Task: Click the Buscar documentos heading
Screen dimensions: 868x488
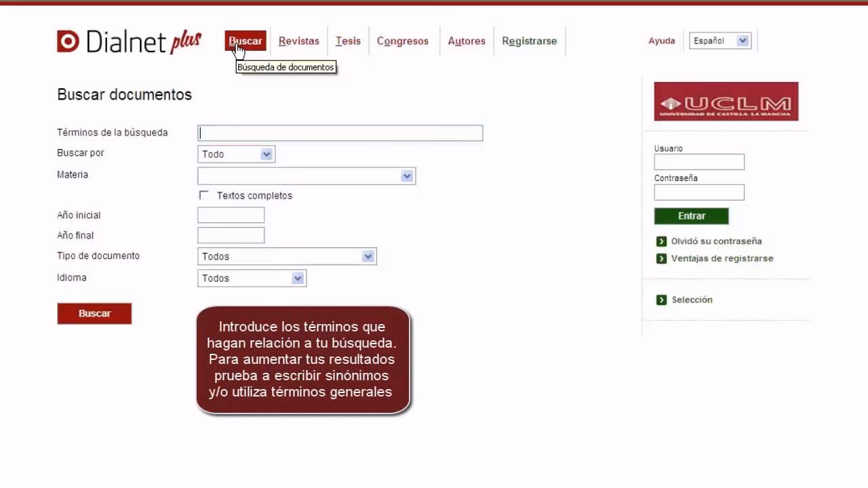Action: [x=125, y=95]
